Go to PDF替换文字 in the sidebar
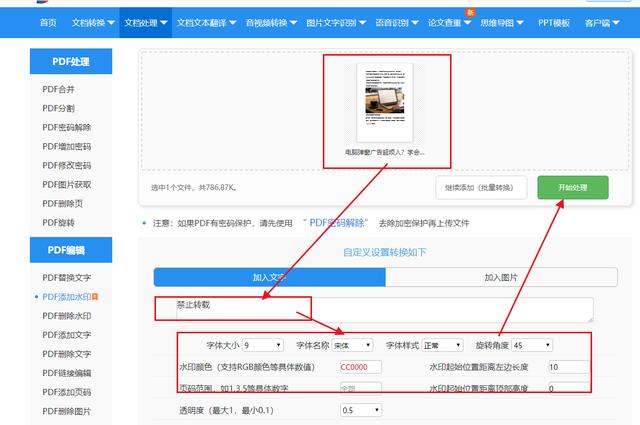 (67, 278)
